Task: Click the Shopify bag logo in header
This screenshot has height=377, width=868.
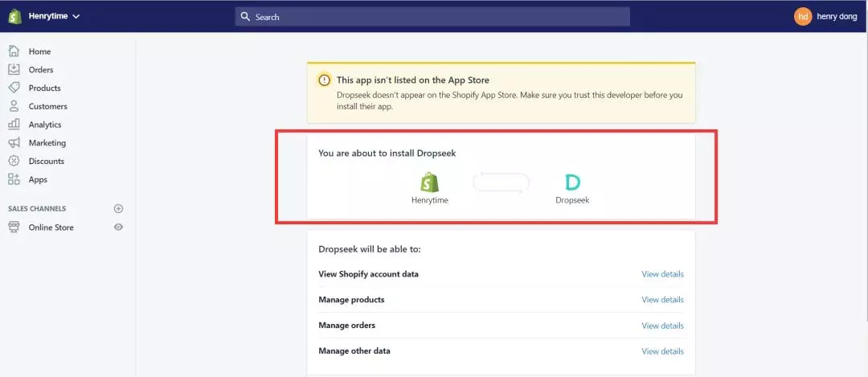Action: click(x=15, y=16)
